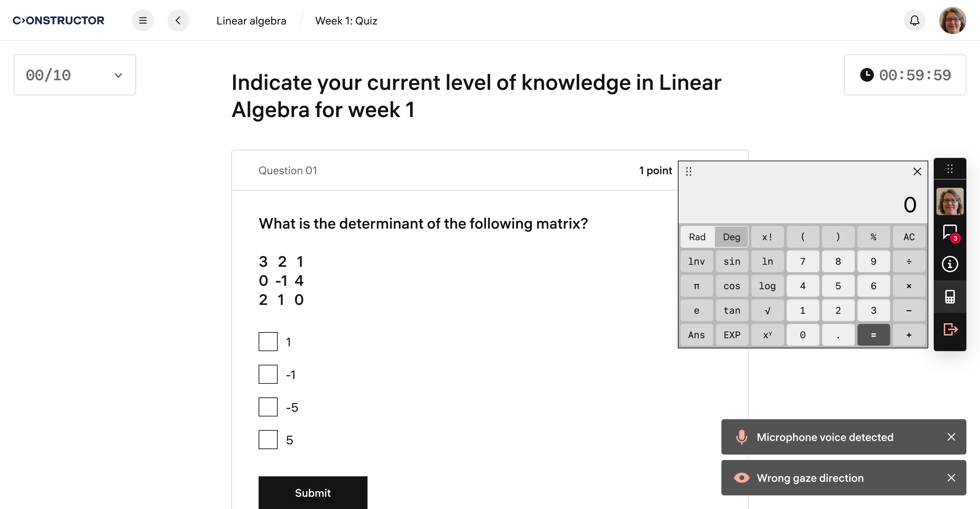Exit the proctored session

[x=950, y=329]
